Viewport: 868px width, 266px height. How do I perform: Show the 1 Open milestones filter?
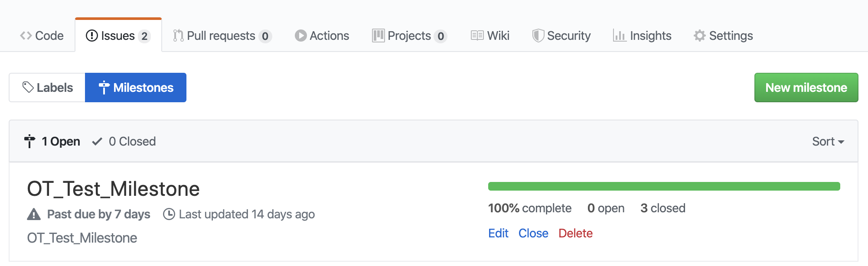[52, 142]
